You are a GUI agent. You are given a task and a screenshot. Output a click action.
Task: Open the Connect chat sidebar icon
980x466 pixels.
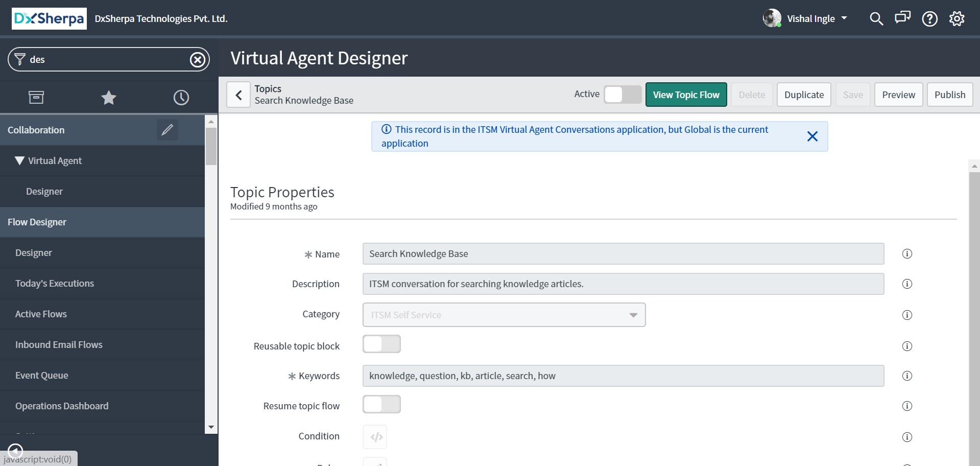[x=902, y=18]
